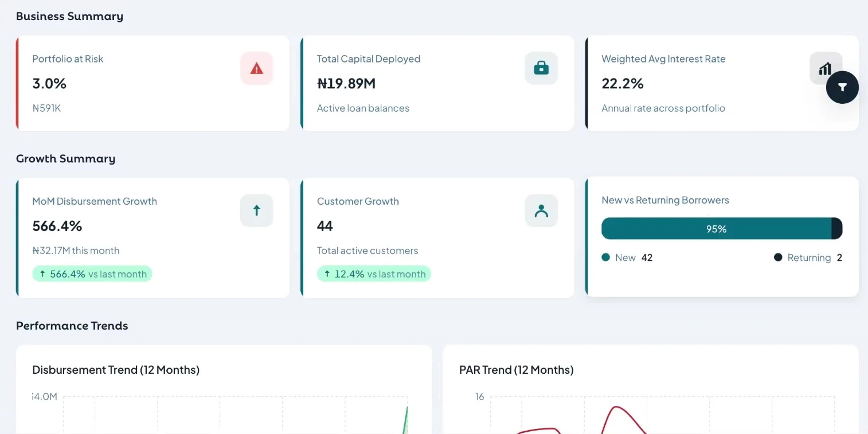Screen dimensions: 868x434
Task: Click the Performance Trends heading
Action: (x=72, y=326)
